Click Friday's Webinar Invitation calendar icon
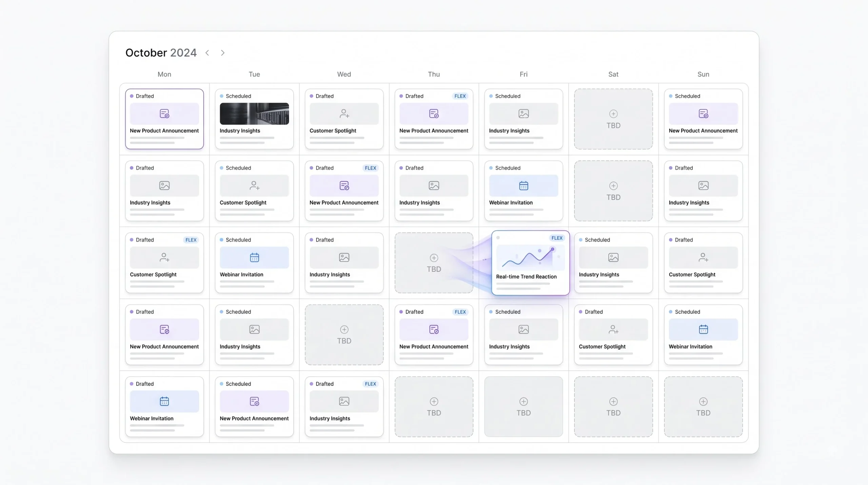 (524, 185)
